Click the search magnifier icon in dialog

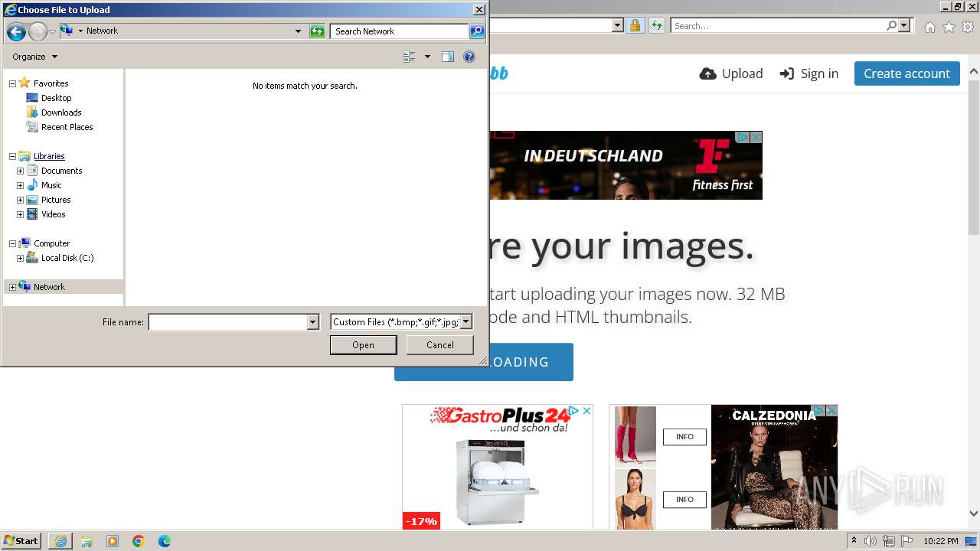477,31
